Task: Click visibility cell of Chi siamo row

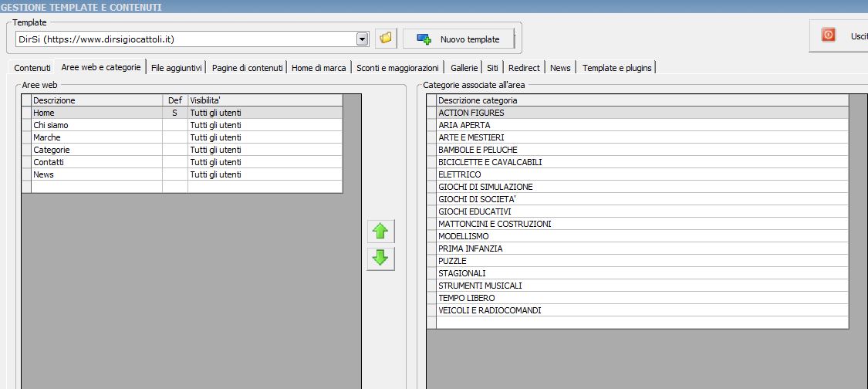Action: pyautogui.click(x=265, y=125)
